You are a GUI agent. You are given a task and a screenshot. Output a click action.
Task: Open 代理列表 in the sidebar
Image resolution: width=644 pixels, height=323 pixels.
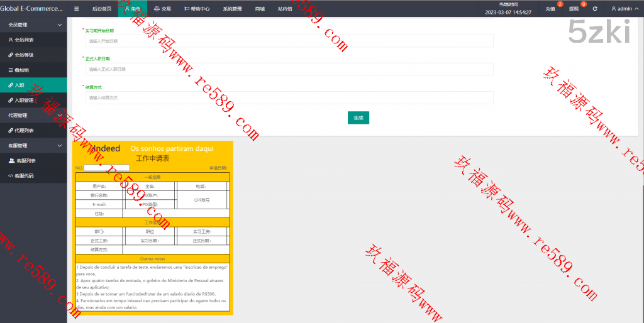coord(25,131)
